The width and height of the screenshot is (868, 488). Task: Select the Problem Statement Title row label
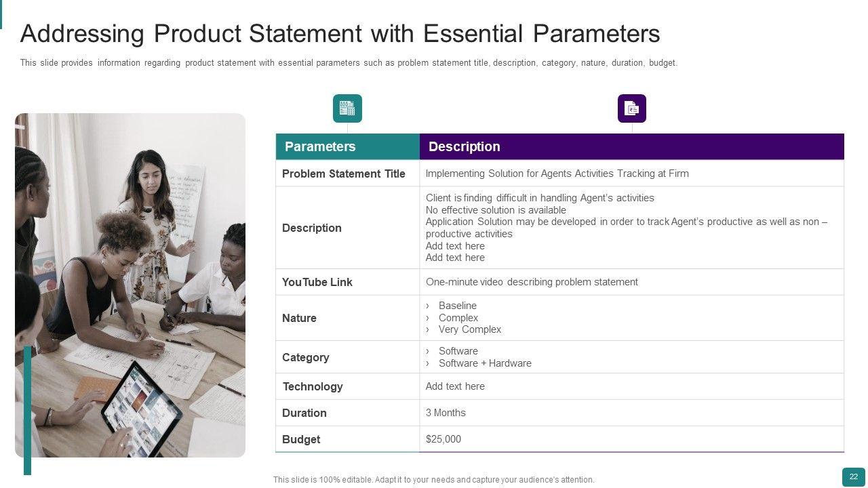click(344, 174)
